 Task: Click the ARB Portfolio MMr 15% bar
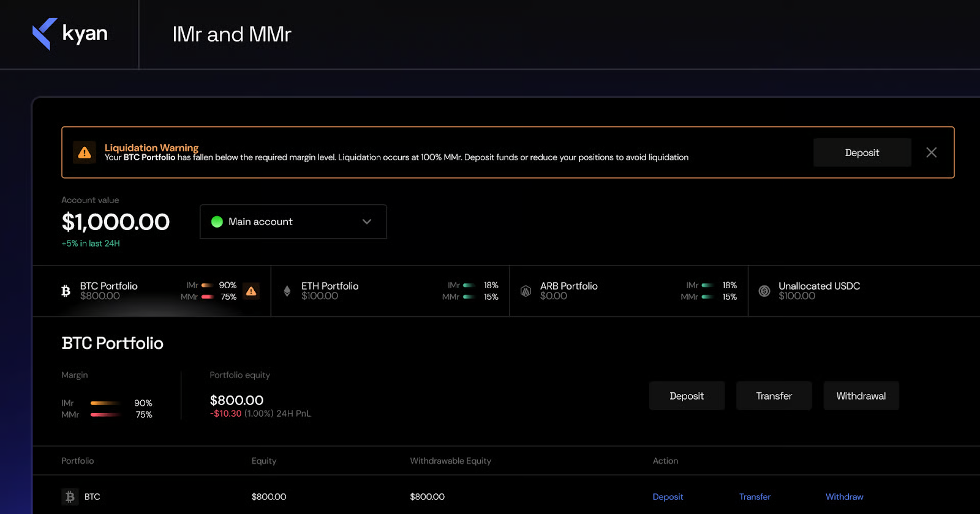[x=707, y=297]
